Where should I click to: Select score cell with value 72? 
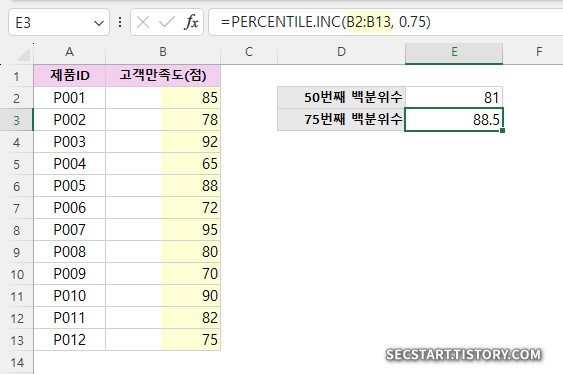(x=163, y=207)
